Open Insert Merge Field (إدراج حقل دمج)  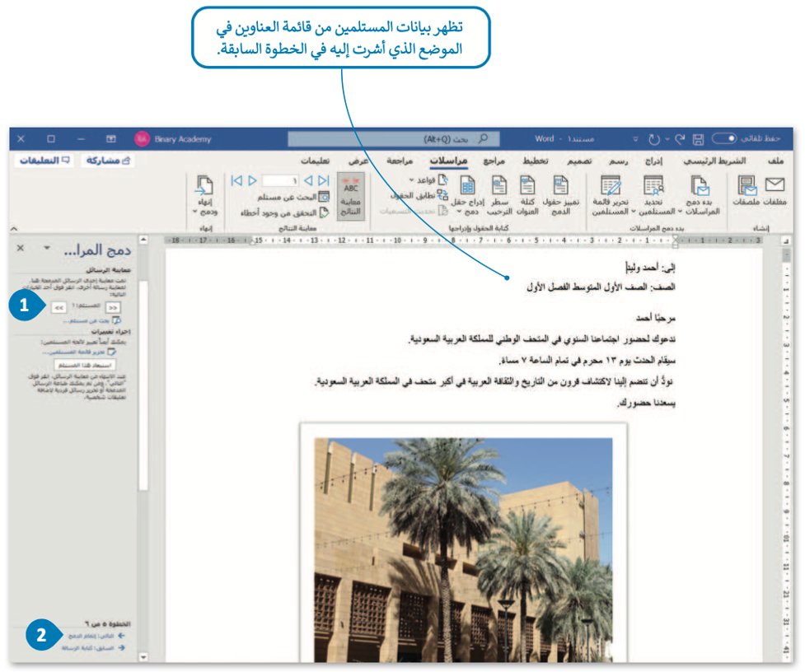point(467,195)
